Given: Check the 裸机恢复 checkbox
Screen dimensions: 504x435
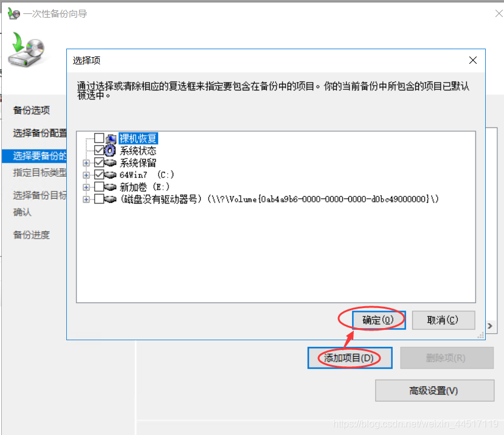Looking at the screenshot, I should [99, 138].
